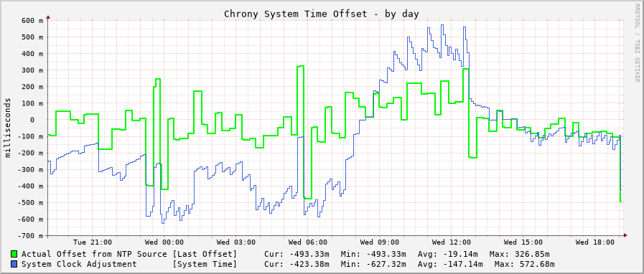Click the blue System Clock Adjustment swatch
644x274 pixels.
14,264
